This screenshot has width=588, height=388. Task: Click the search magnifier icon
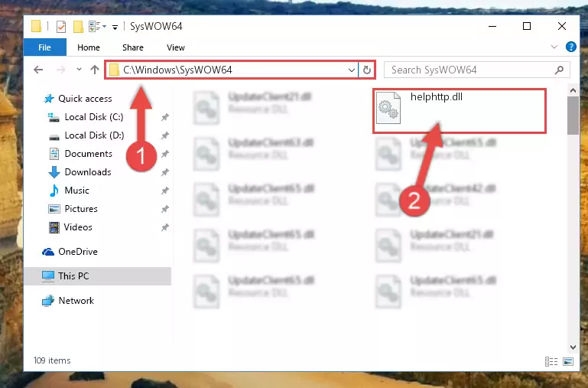(x=559, y=70)
